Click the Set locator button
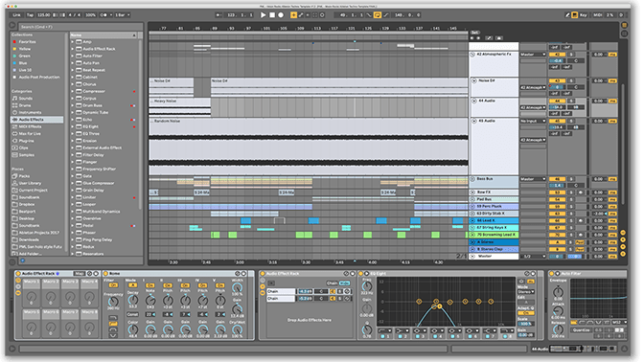 tap(474, 33)
